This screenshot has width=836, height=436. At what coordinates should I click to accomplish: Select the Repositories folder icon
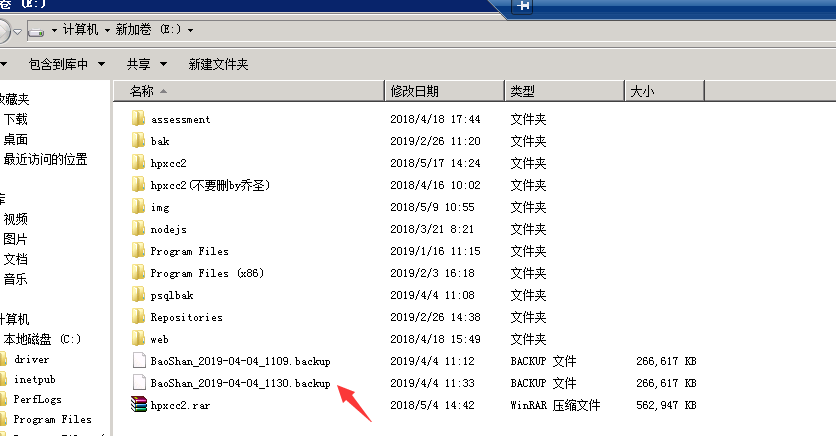(x=138, y=317)
